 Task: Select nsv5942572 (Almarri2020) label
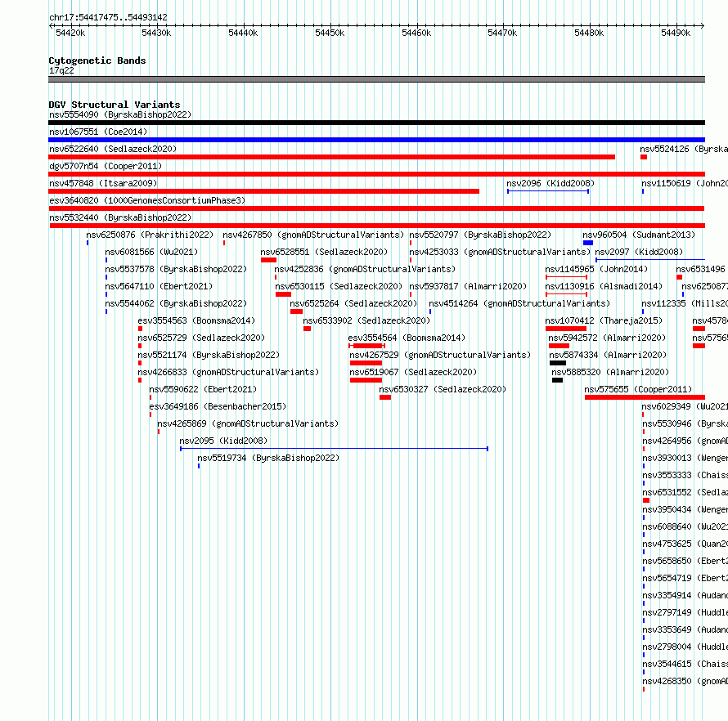[607, 338]
